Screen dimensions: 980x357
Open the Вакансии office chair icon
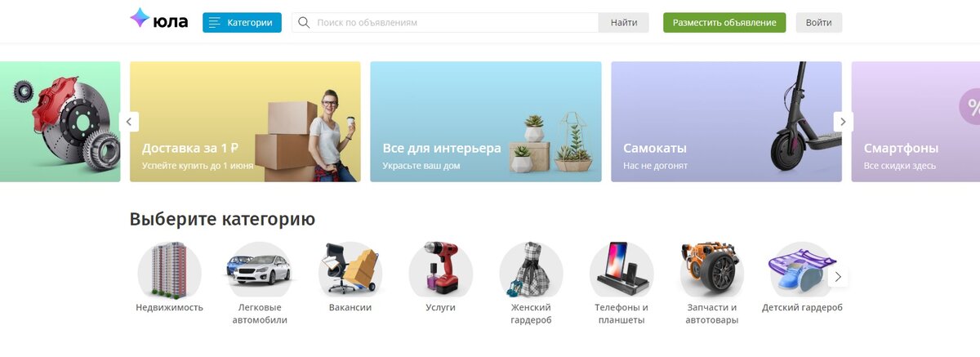click(350, 270)
